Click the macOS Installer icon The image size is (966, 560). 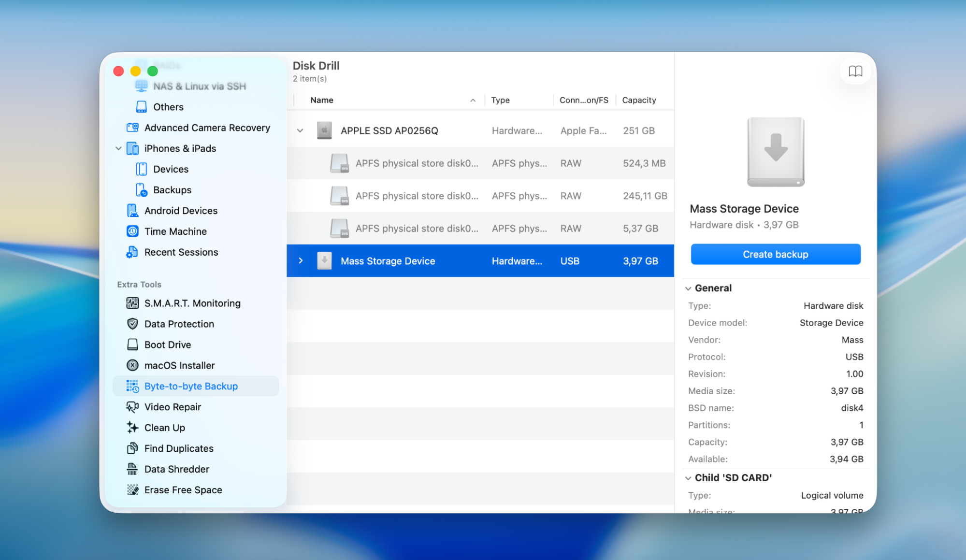132,365
